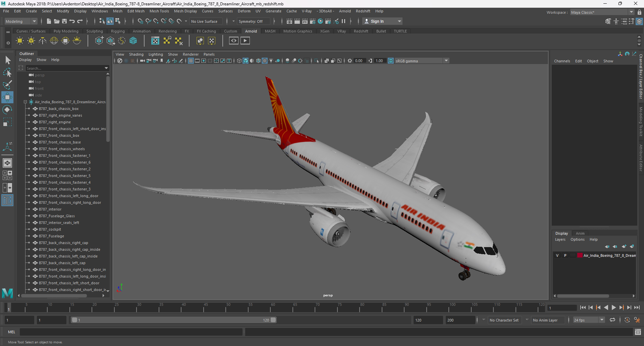This screenshot has height=346, width=644.
Task: Open the Sign In dropdown arrow
Action: pos(399,21)
